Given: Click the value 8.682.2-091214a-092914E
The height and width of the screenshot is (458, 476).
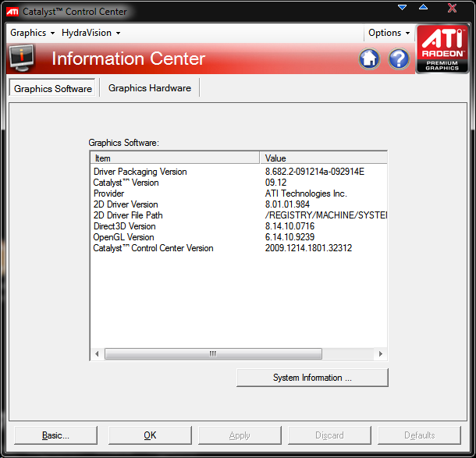Looking at the screenshot, I should pos(314,172).
